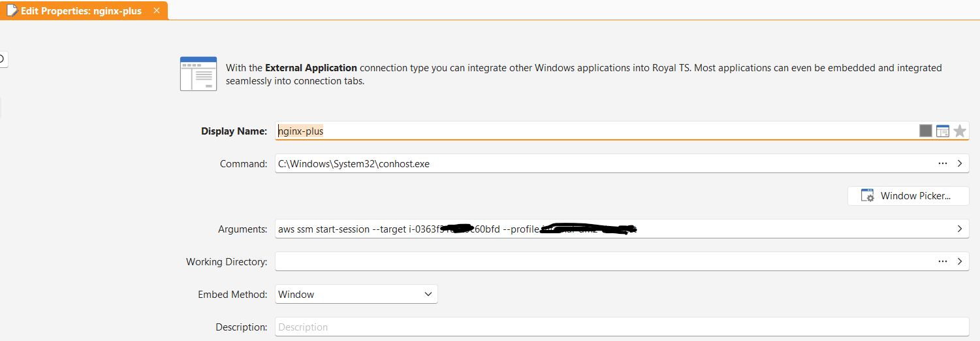Expand the Command field arrow
The image size is (980, 341).
click(x=959, y=163)
